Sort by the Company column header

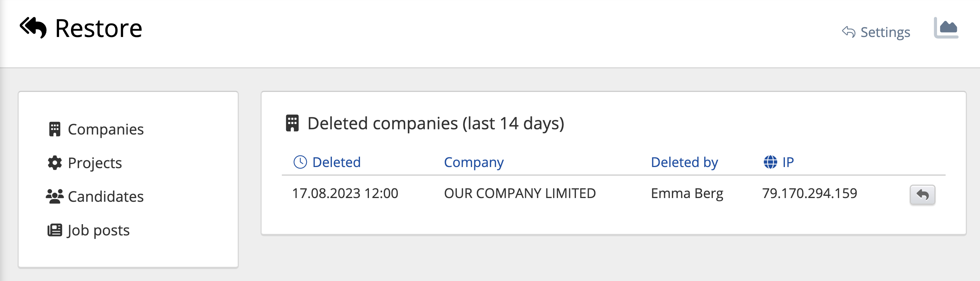pyautogui.click(x=474, y=162)
